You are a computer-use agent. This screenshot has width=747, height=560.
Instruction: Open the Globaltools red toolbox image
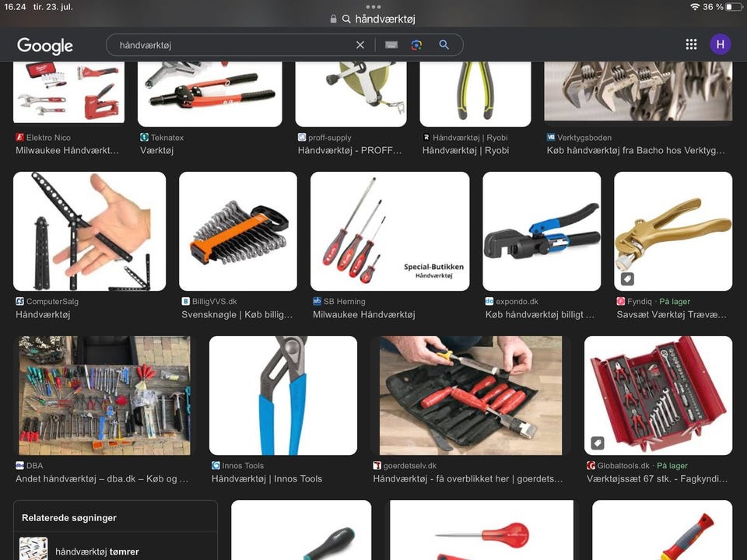point(658,396)
